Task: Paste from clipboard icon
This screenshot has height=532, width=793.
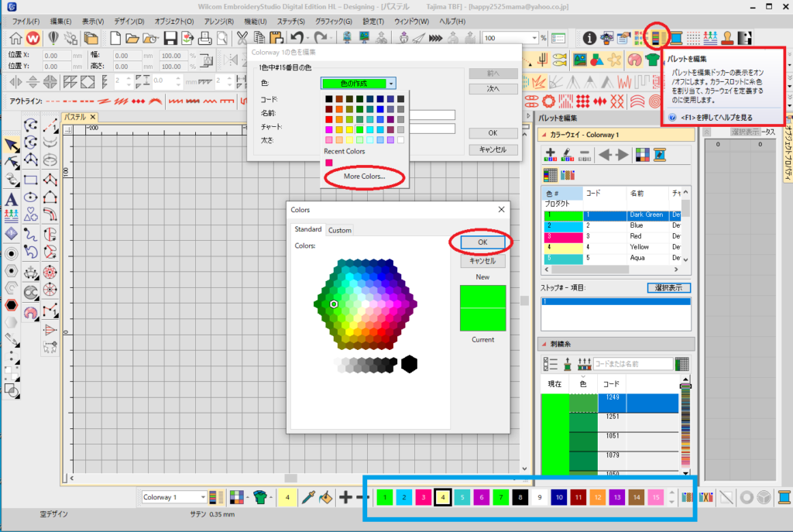Action: click(x=276, y=38)
